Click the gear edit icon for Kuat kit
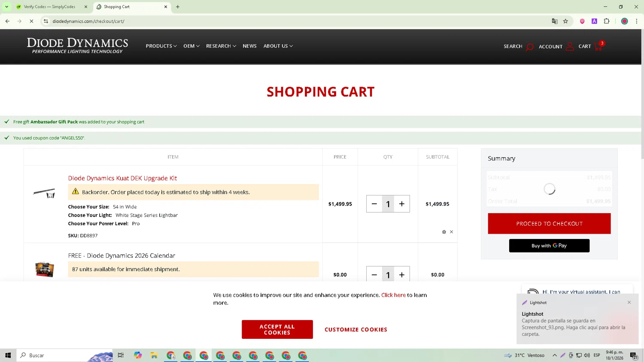 point(444,232)
